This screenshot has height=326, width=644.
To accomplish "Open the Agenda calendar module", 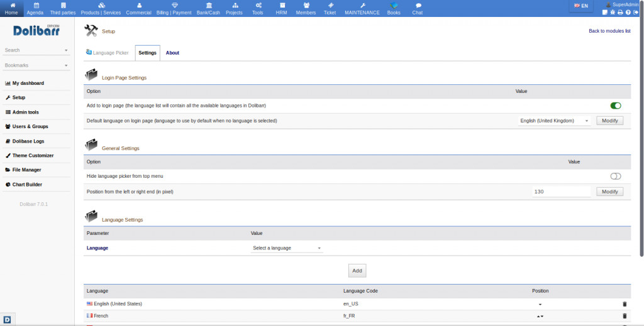I will (35, 8).
